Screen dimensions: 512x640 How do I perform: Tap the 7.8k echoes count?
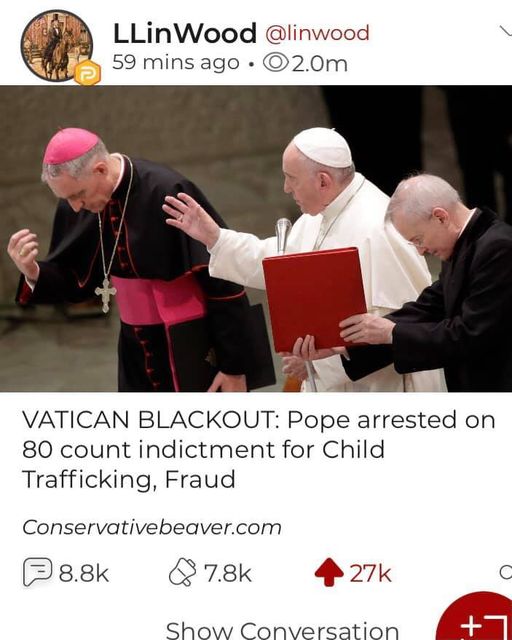pyautogui.click(x=227, y=573)
